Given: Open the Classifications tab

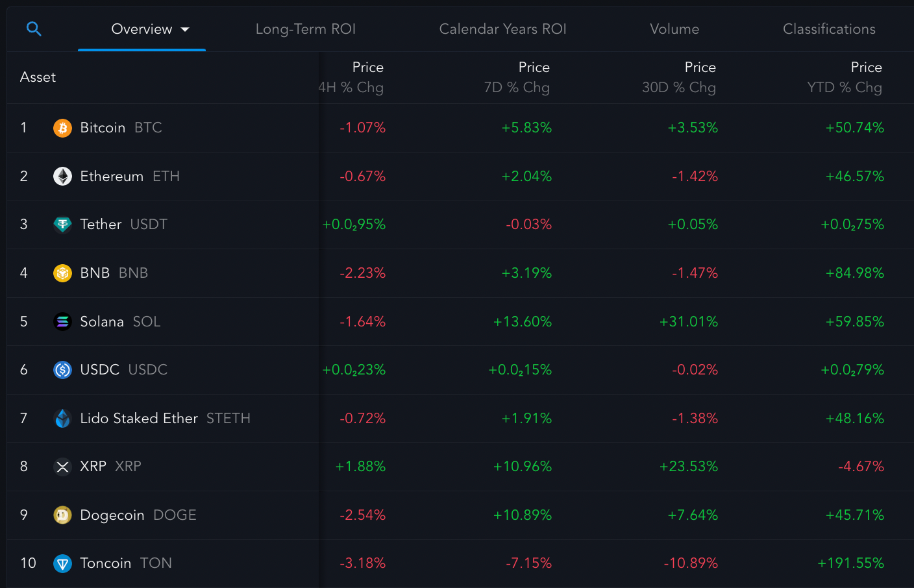Looking at the screenshot, I should coord(829,29).
